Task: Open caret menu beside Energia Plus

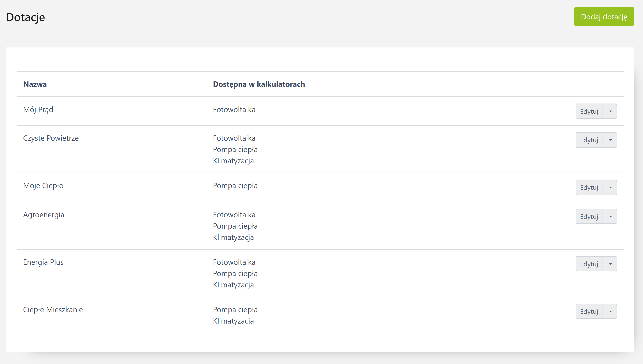Action: 610,264
